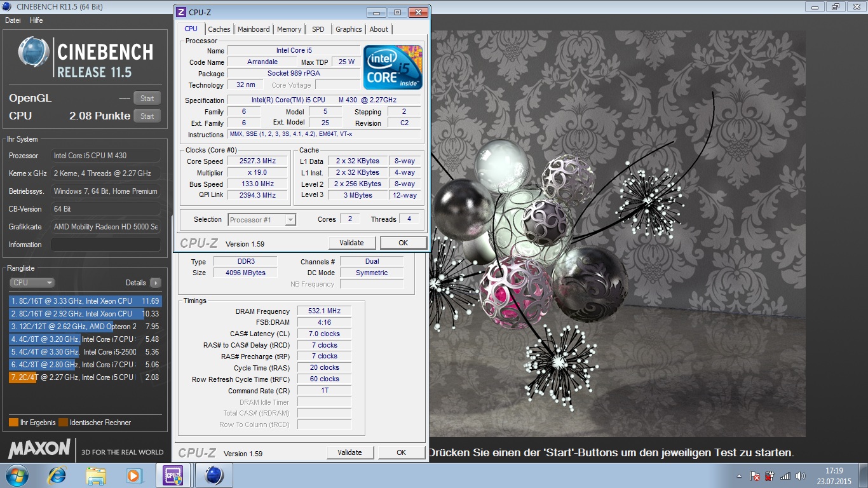Image resolution: width=868 pixels, height=488 pixels.
Task: Close the front CPU-Z window
Action: click(418, 12)
